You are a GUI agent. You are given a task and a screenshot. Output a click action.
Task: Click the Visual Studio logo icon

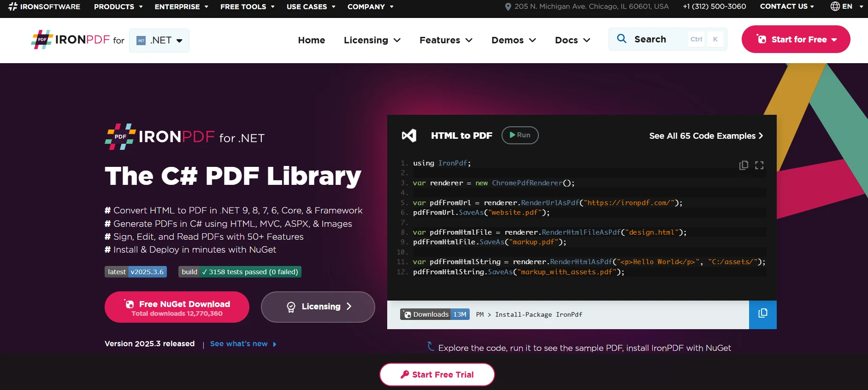pyautogui.click(x=409, y=136)
